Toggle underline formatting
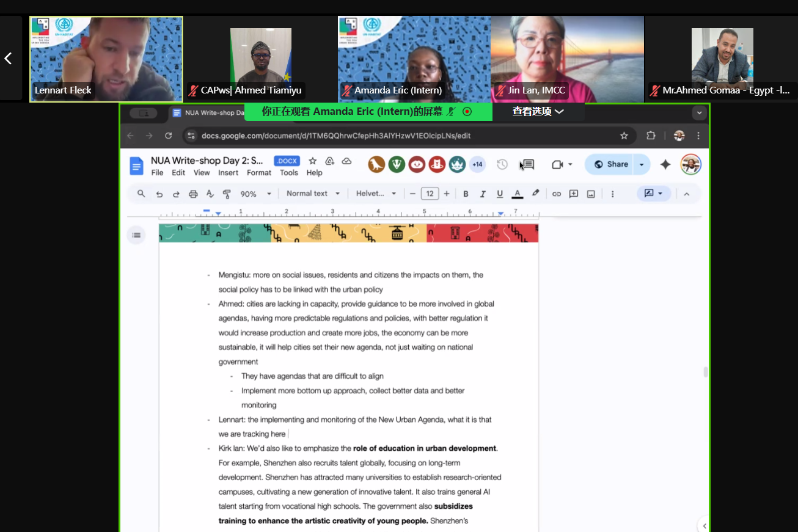The height and width of the screenshot is (532, 798). [x=500, y=194]
